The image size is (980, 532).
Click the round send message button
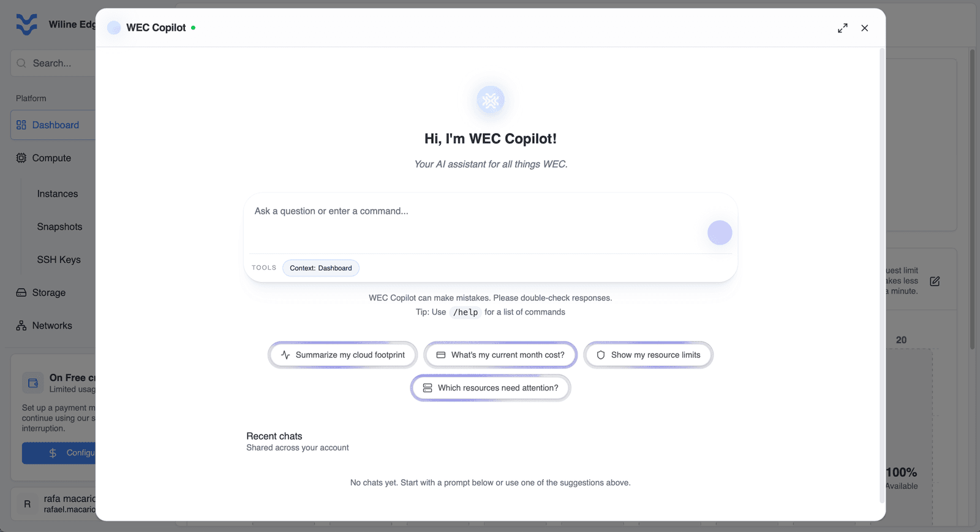(720, 233)
